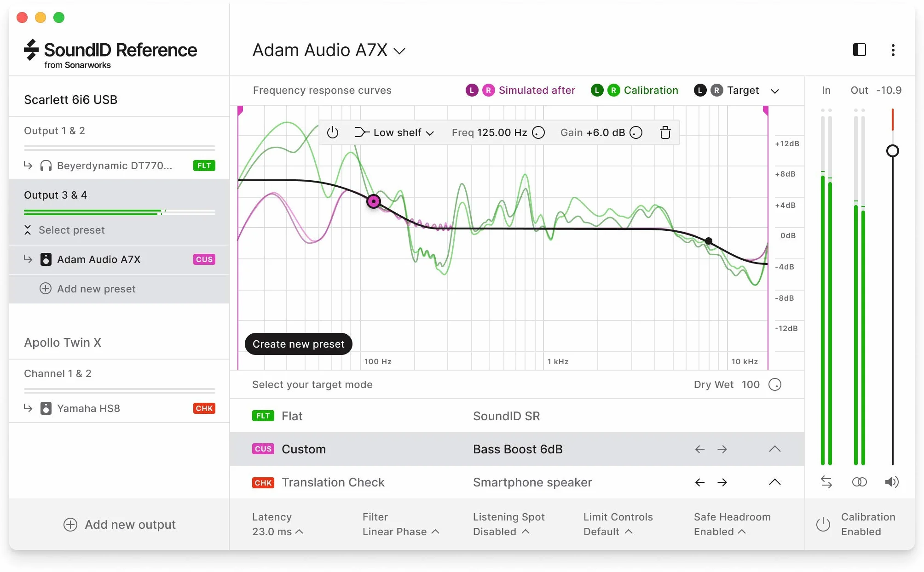Go to previous Translation Check preset arrow
Image resolution: width=924 pixels, height=572 pixels.
click(x=700, y=482)
